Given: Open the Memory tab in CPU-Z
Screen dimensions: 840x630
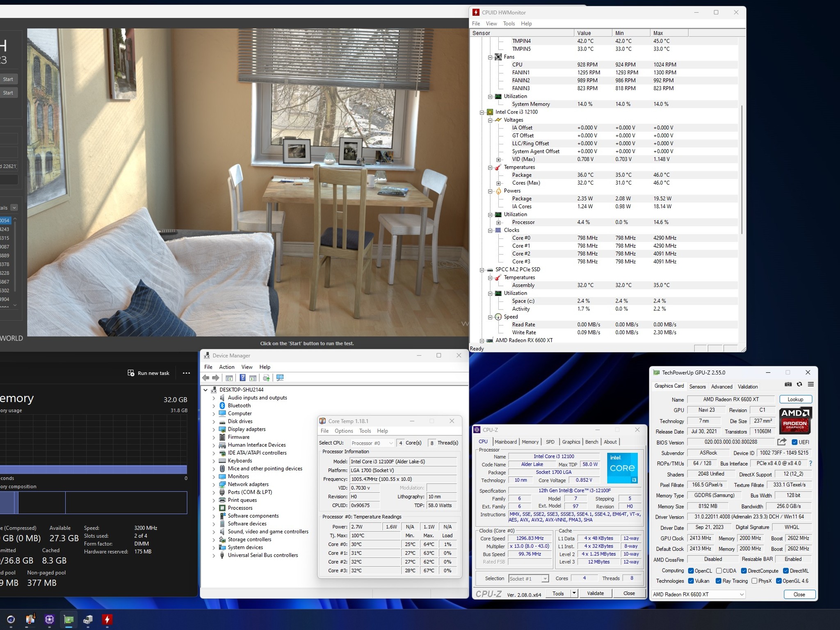Looking at the screenshot, I should coord(530,442).
